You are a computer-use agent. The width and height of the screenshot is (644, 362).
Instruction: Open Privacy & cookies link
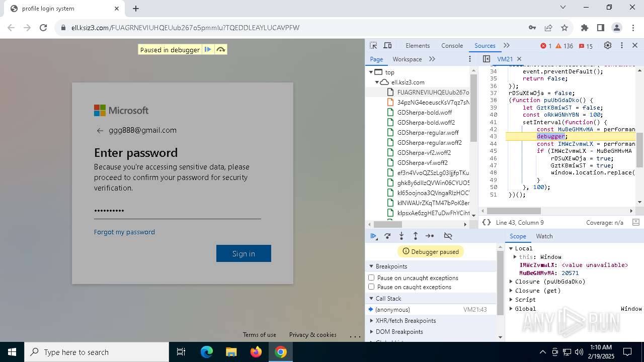312,335
